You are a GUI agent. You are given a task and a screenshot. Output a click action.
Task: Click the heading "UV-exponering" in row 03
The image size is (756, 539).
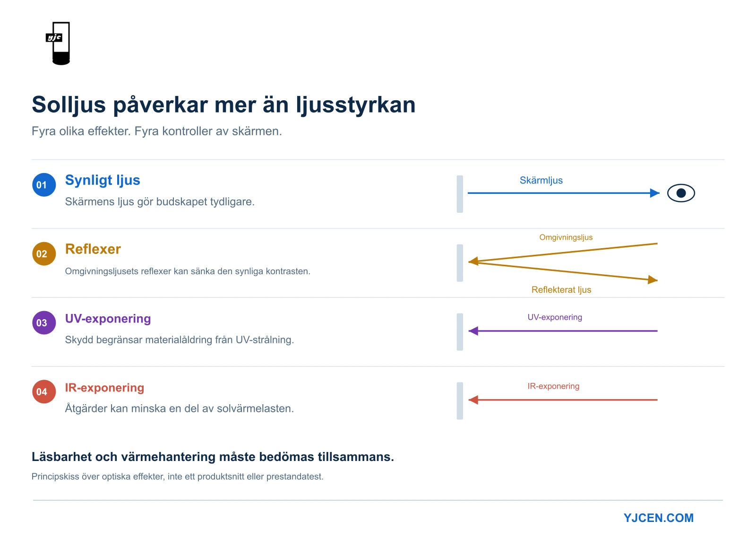pyautogui.click(x=108, y=319)
